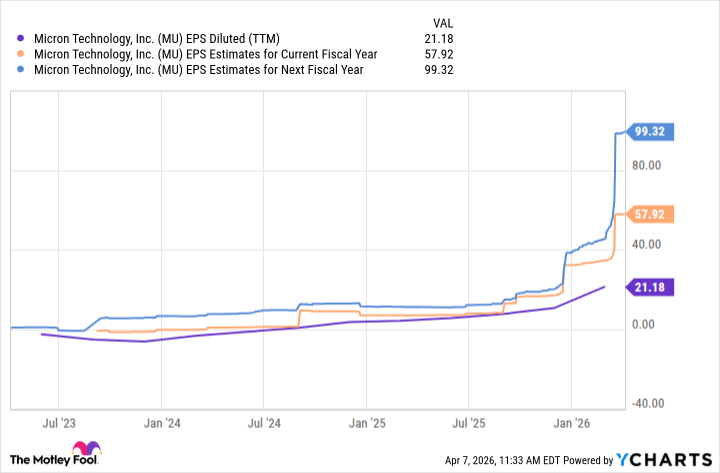Click the YCharts logo

[x=666, y=459]
